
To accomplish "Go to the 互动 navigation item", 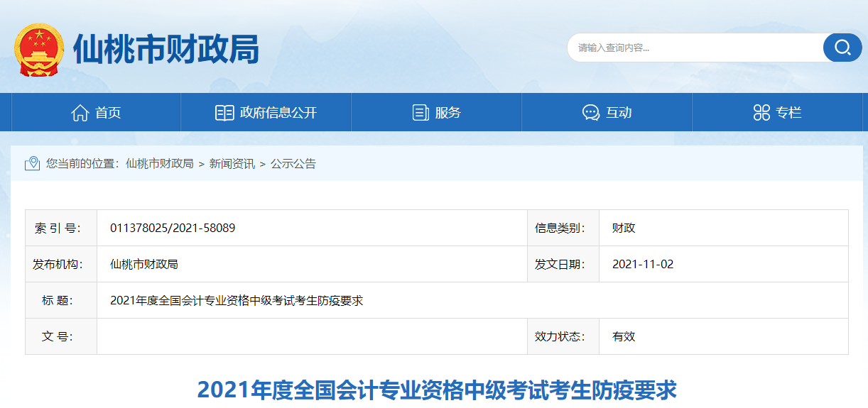I will point(619,113).
